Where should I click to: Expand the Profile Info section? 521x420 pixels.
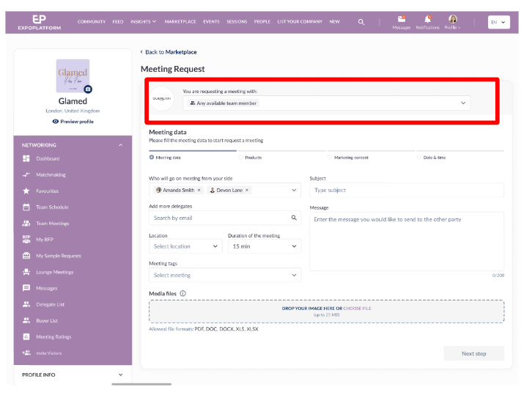click(121, 375)
